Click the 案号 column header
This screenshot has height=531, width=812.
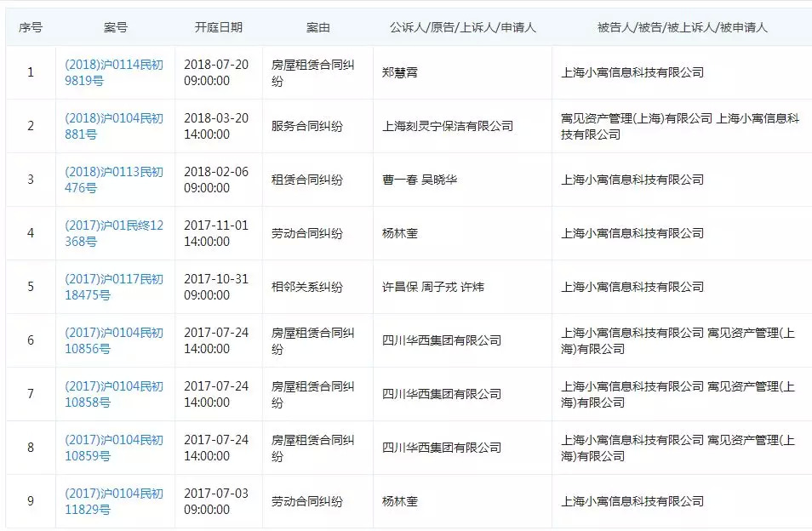[115, 27]
